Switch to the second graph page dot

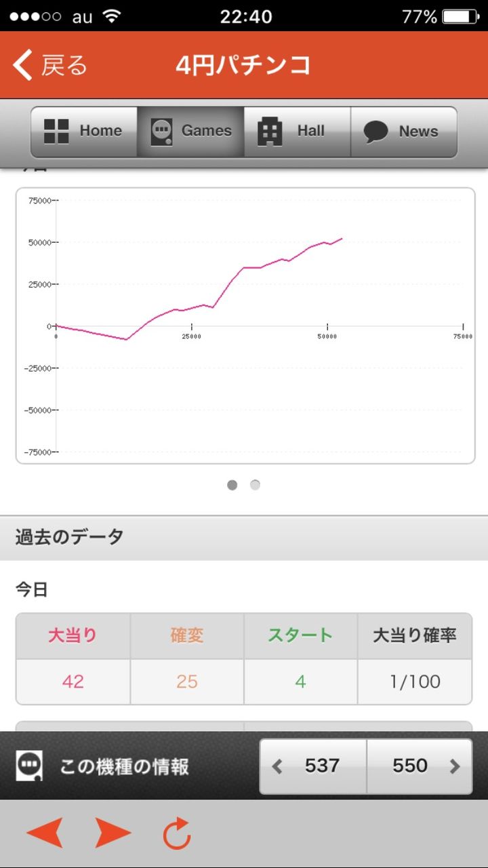(255, 485)
